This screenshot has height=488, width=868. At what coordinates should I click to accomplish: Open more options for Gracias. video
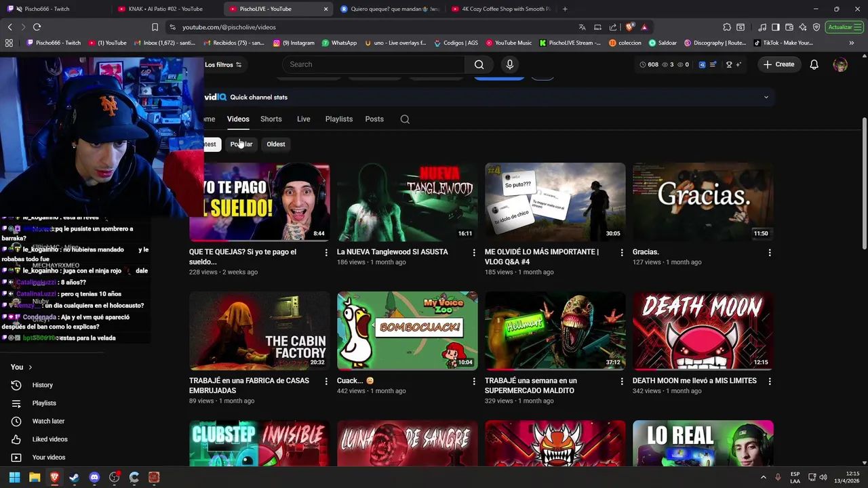pos(770,253)
